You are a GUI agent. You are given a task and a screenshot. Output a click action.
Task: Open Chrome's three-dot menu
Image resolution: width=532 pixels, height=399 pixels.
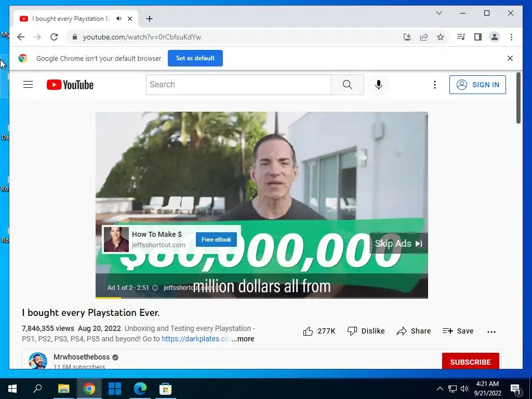[511, 37]
